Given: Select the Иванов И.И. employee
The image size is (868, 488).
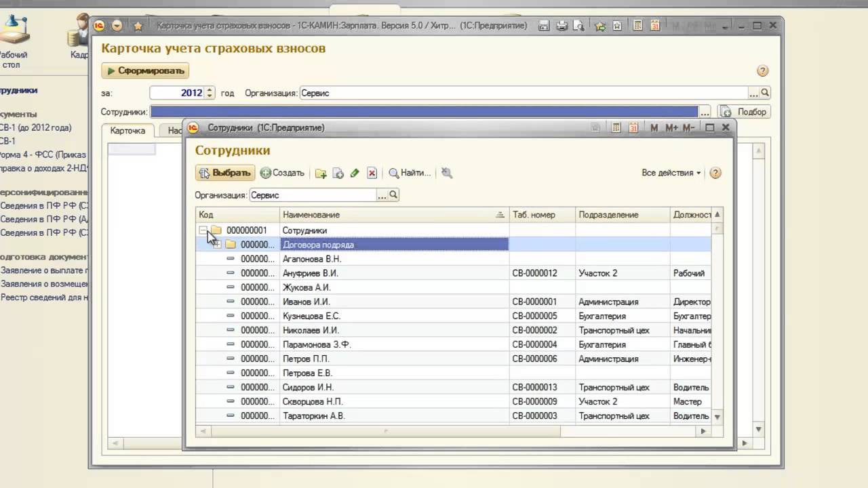Looking at the screenshot, I should (x=454, y=302).
